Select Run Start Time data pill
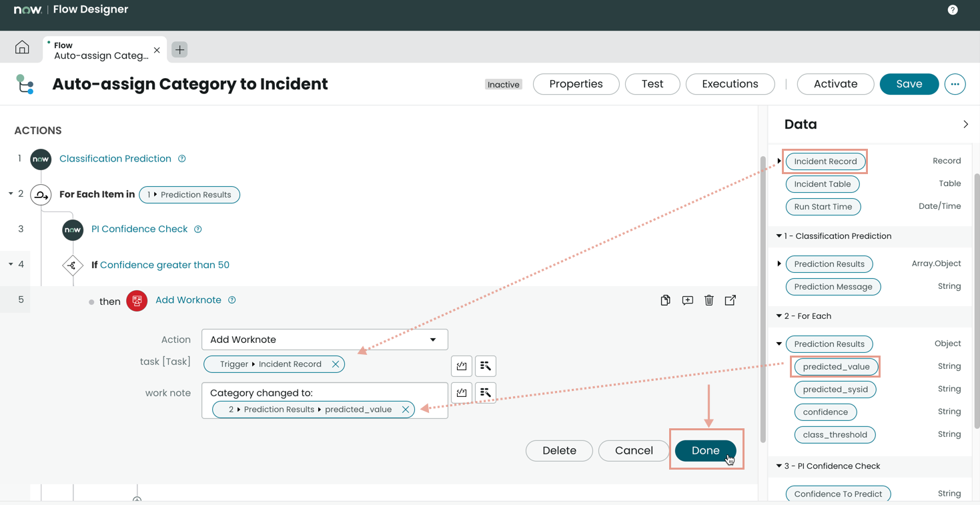 pyautogui.click(x=823, y=207)
